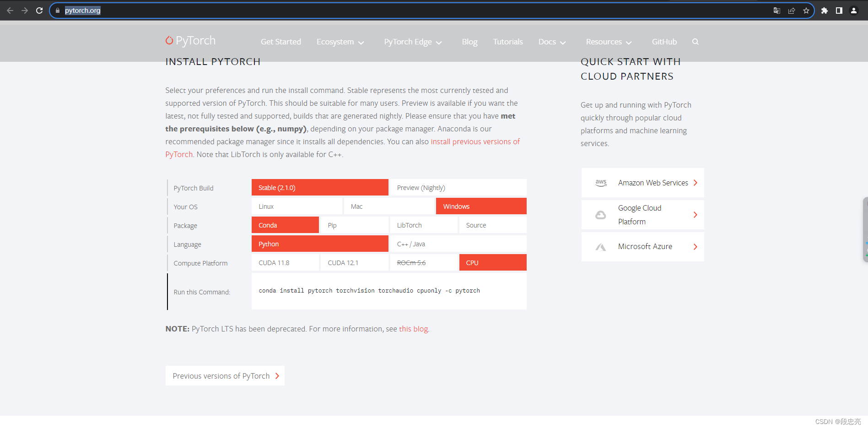Bookmark this page with the star icon
Image resolution: width=868 pixels, height=429 pixels.
tap(806, 11)
